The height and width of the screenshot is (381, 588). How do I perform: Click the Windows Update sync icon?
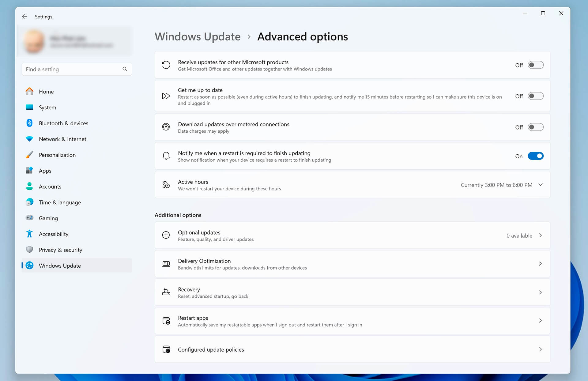[29, 266]
